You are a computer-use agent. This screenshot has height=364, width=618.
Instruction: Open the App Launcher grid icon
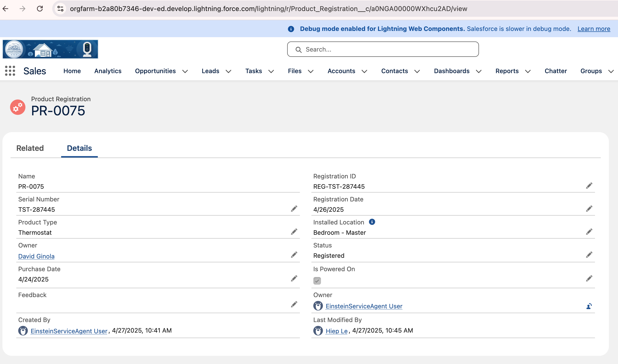click(10, 71)
